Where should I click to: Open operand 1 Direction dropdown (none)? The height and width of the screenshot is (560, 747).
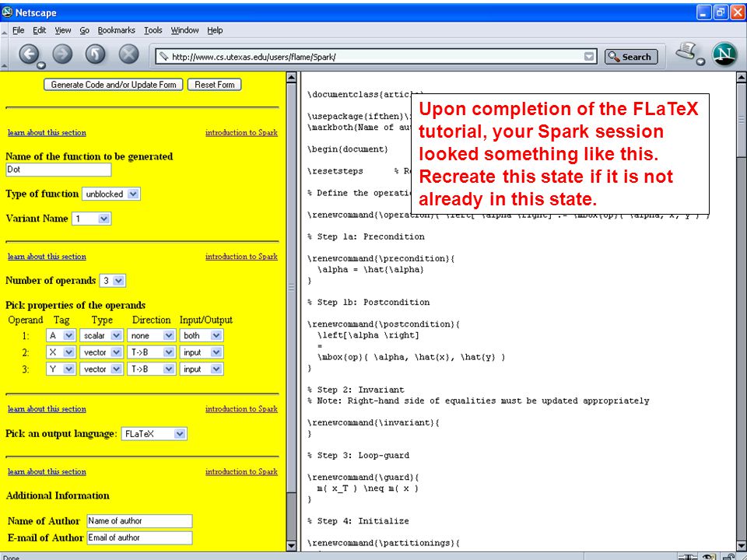(151, 335)
